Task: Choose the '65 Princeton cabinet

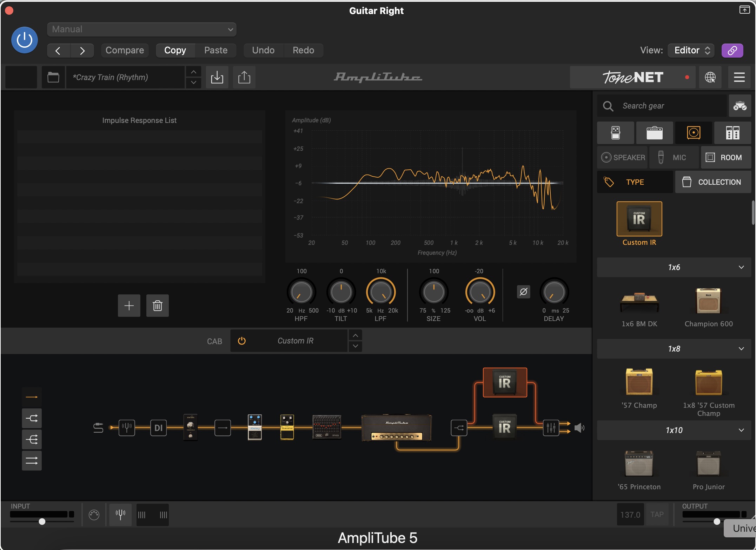Action: 639,464
